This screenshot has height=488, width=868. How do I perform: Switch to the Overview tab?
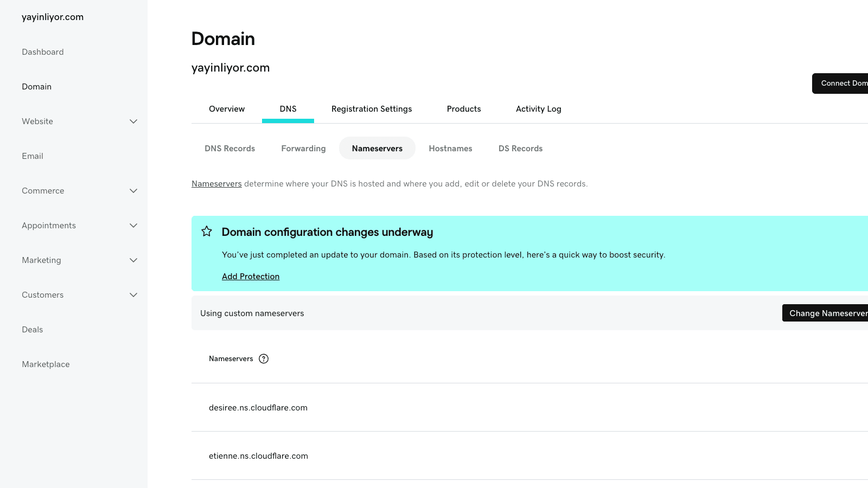point(227,109)
